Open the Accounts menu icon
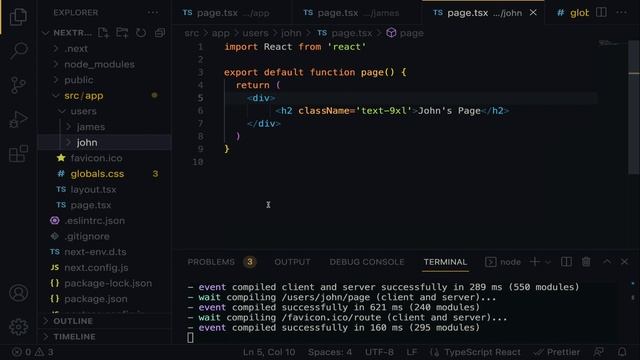This screenshot has width=640, height=360. tap(18, 293)
